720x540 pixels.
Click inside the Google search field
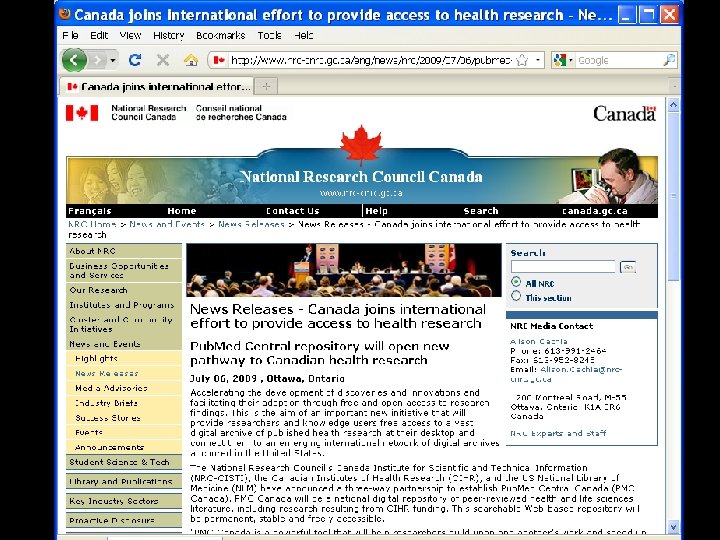pyautogui.click(x=619, y=60)
